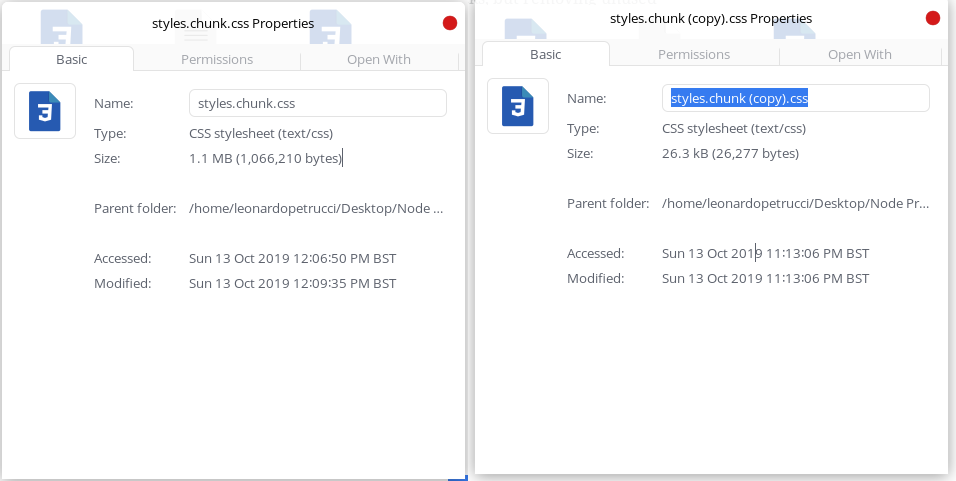Click the Name field containing styles.chunk.css
The height and width of the screenshot is (481, 956).
click(317, 103)
